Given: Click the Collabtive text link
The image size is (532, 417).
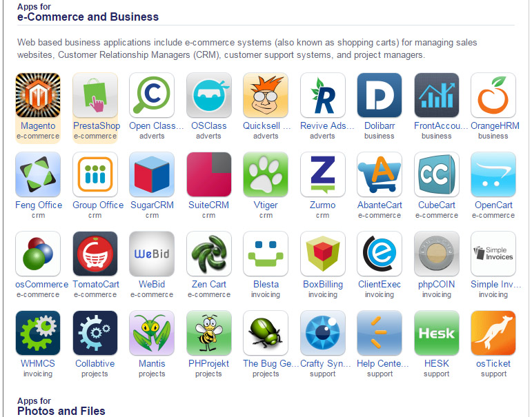Looking at the screenshot, I should click(95, 363).
